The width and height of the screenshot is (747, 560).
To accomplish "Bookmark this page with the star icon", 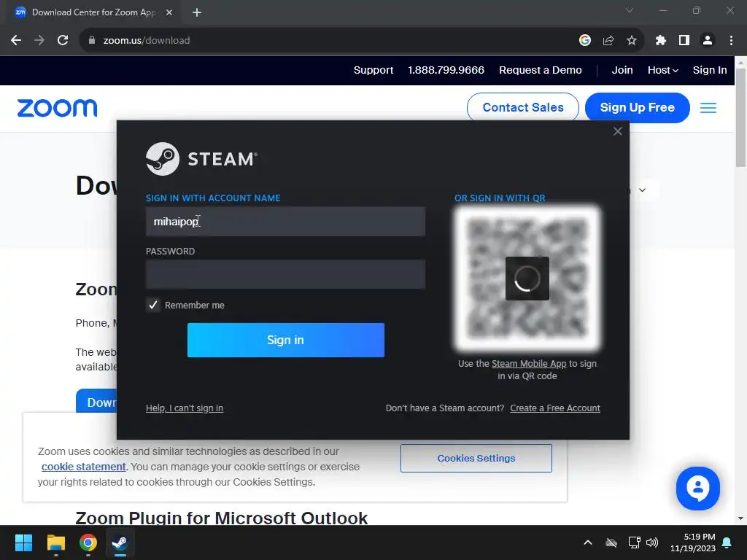I will tap(631, 41).
